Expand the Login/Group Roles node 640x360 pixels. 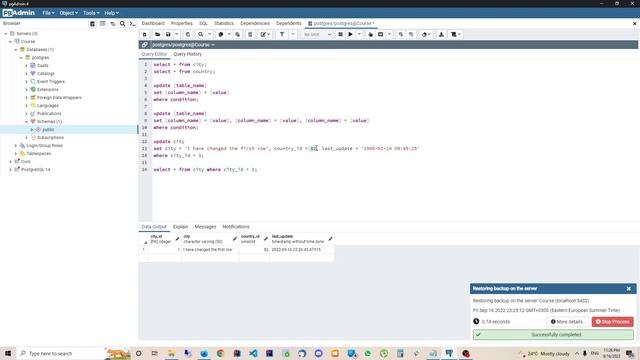(x=16, y=145)
